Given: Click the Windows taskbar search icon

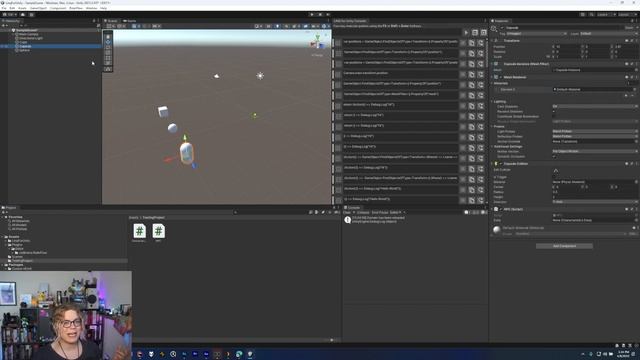Looking at the screenshot, I should click(173, 354).
